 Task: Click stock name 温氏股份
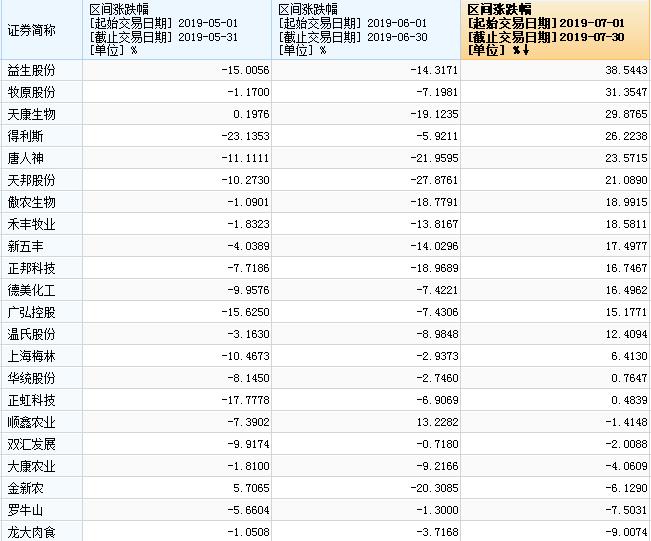pos(32,334)
